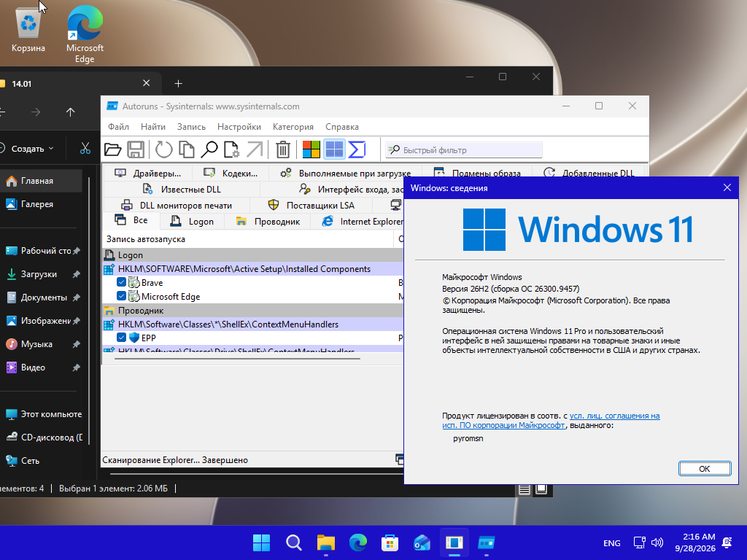747x560 pixels.
Task: Open Microsoft Edge desktop shortcut
Action: coord(85,34)
